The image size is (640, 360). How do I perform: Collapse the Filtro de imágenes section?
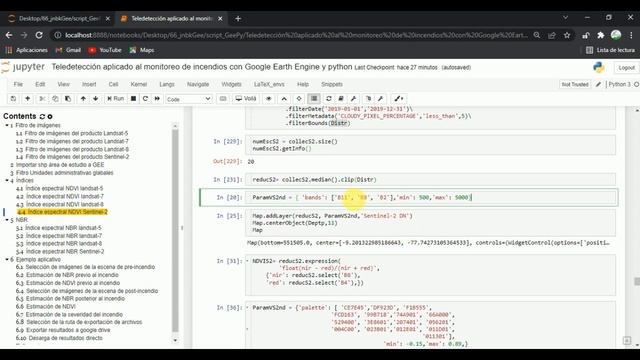click(7, 126)
